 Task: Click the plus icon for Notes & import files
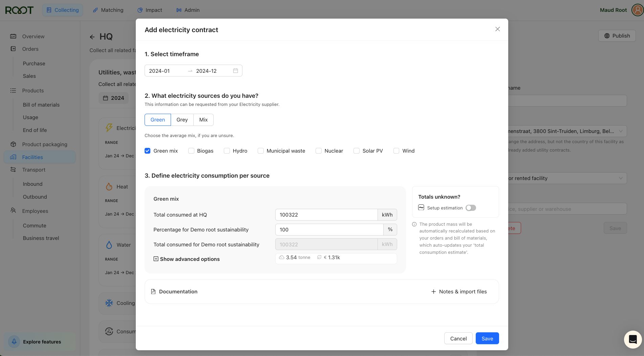click(x=433, y=292)
